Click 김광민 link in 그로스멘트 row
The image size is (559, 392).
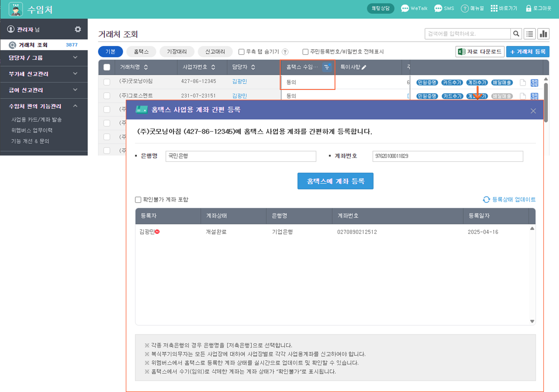click(x=240, y=96)
